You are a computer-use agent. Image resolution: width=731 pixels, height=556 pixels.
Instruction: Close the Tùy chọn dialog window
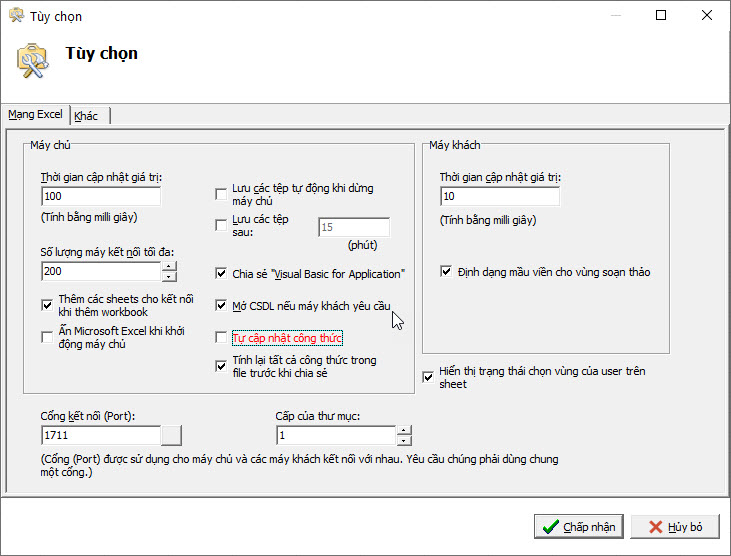[x=707, y=15]
